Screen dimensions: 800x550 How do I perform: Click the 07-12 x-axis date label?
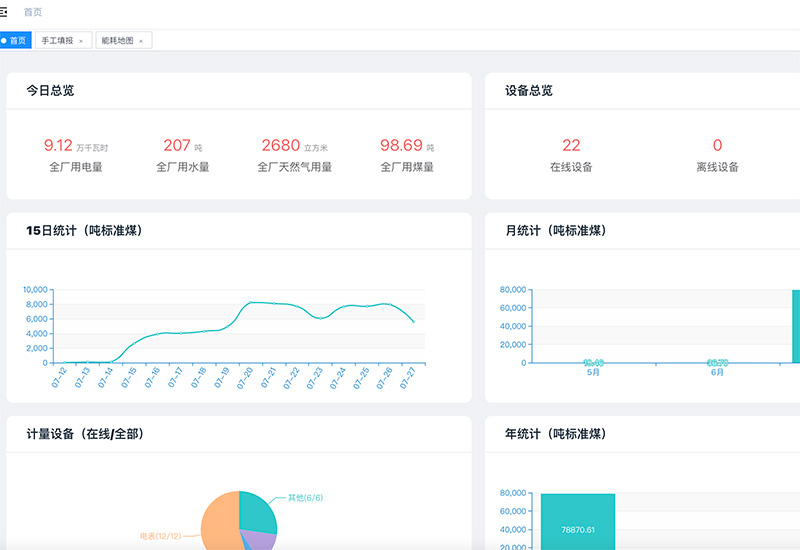tap(59, 378)
